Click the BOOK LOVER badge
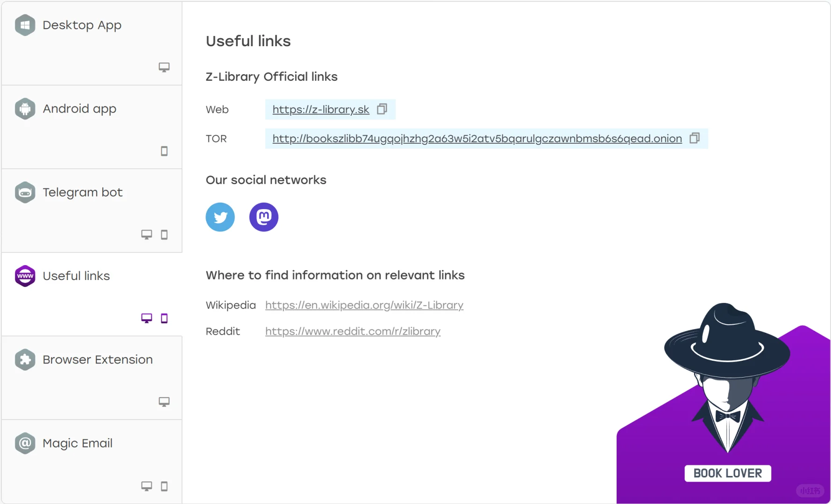This screenshot has width=831, height=504. pos(727,473)
